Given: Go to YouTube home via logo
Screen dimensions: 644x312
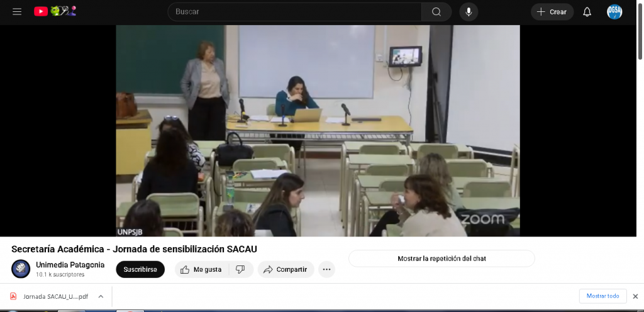Looking at the screenshot, I should (x=55, y=11).
